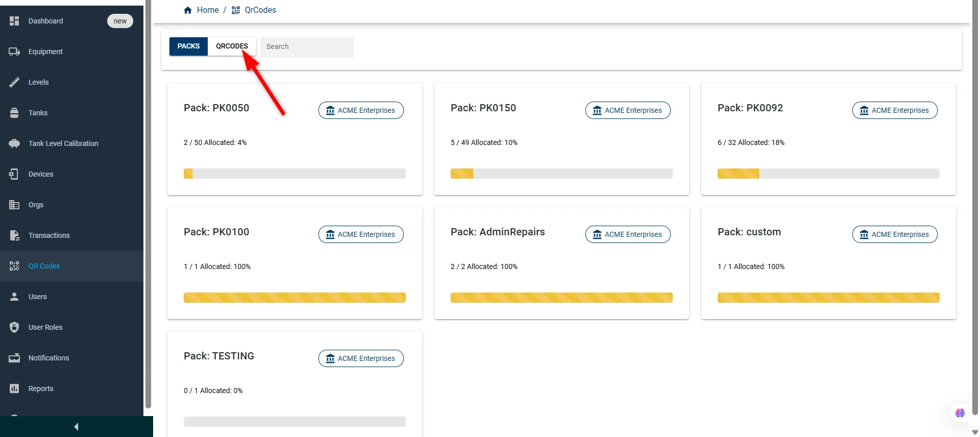Select the 'Pack: PK0100' title
980x437 pixels.
point(216,232)
